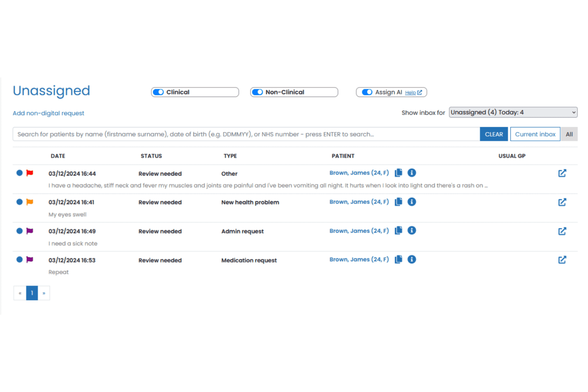The image size is (588, 392).
Task: Toggle the Non-Clinical filter switch
Action: (x=257, y=92)
